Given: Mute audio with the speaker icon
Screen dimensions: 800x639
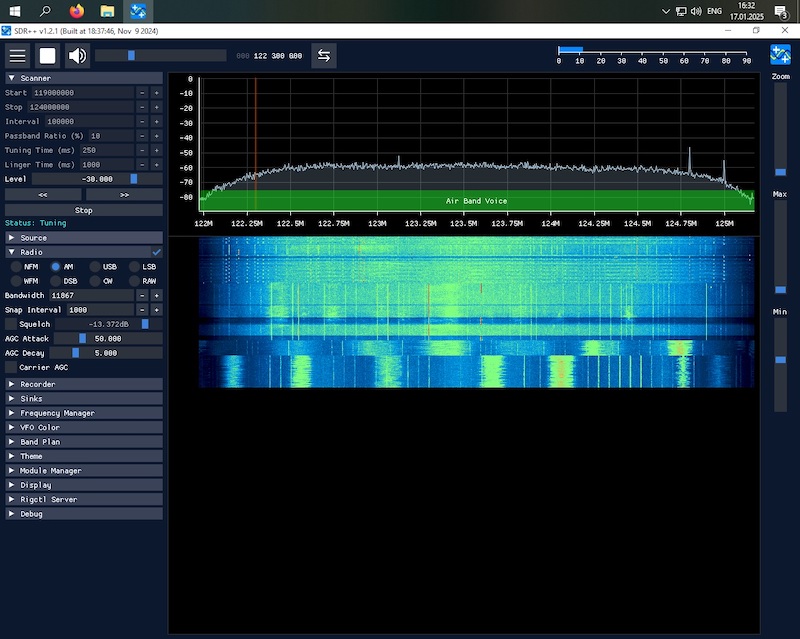Looking at the screenshot, I should [x=78, y=56].
